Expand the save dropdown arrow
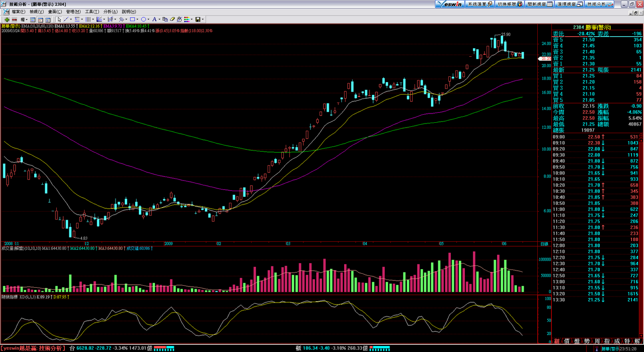Viewport: 644px width, 352px height. (202, 19)
